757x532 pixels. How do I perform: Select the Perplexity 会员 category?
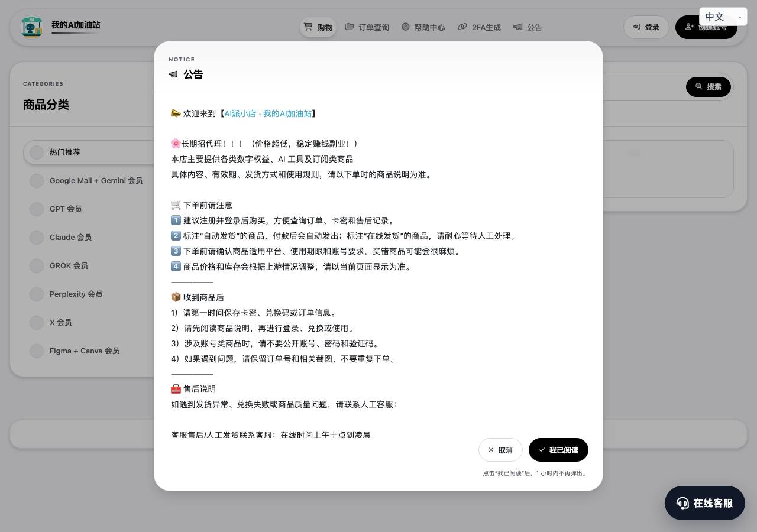point(89,294)
